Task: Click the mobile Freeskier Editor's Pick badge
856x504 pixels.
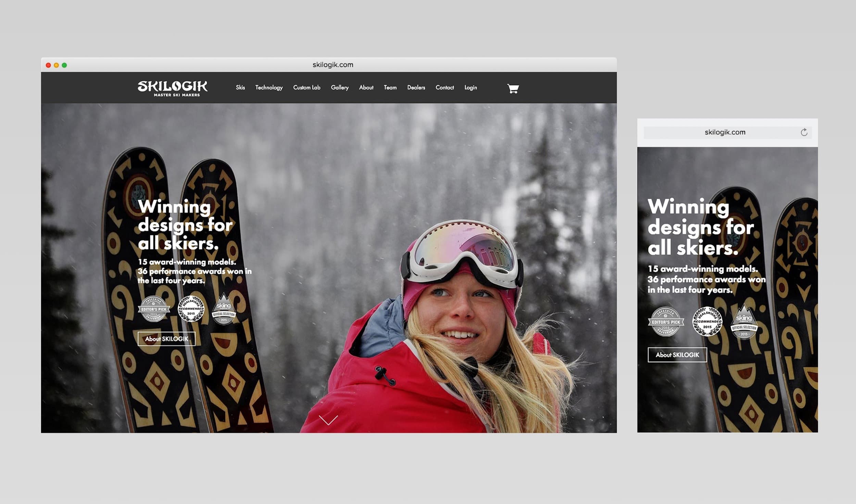Action: (666, 322)
